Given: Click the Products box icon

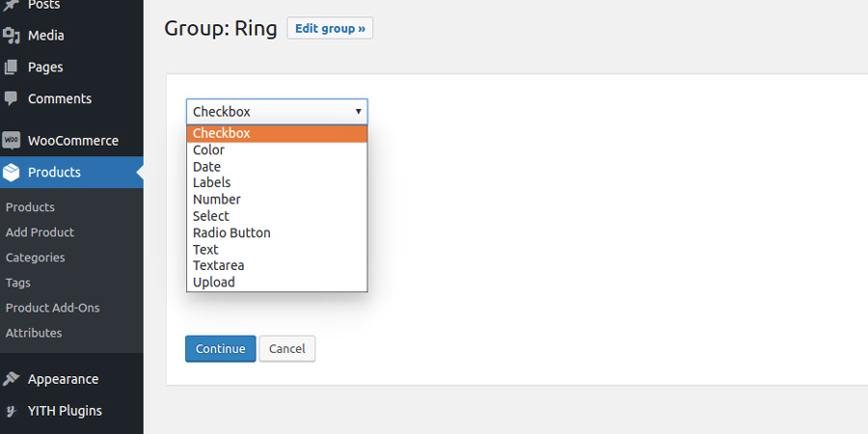Looking at the screenshot, I should tap(11, 173).
